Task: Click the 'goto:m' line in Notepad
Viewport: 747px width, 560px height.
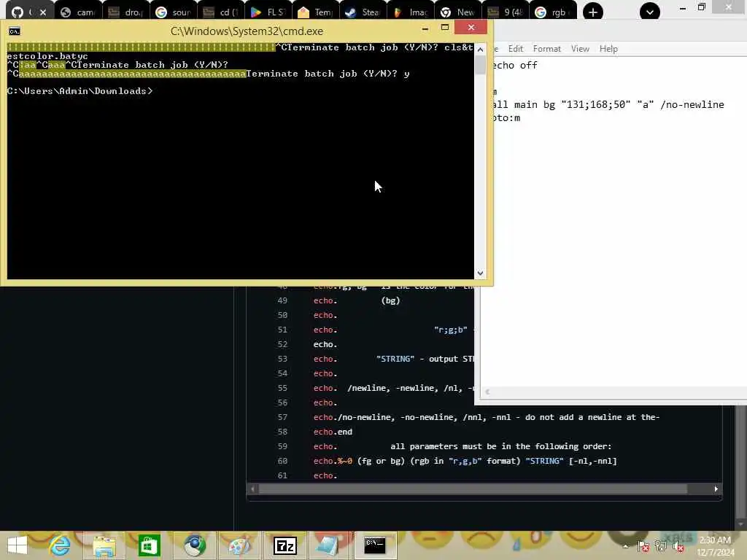Action: point(506,118)
